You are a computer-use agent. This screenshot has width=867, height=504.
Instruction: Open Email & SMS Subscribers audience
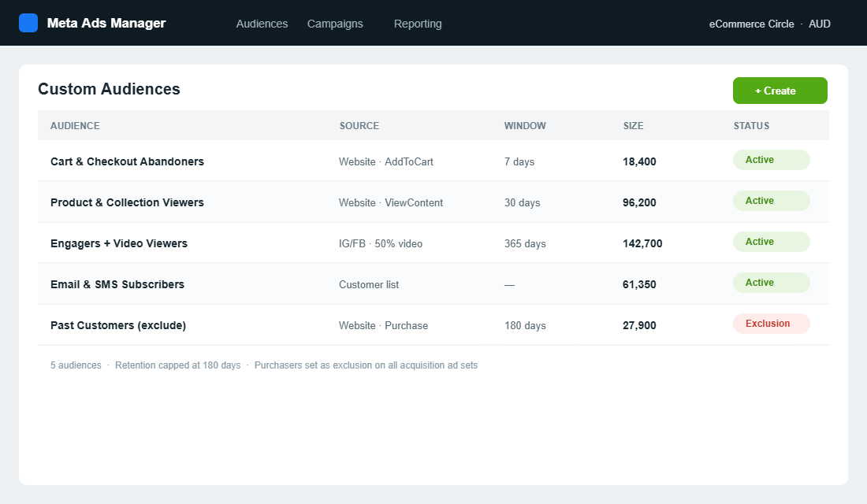tap(117, 284)
